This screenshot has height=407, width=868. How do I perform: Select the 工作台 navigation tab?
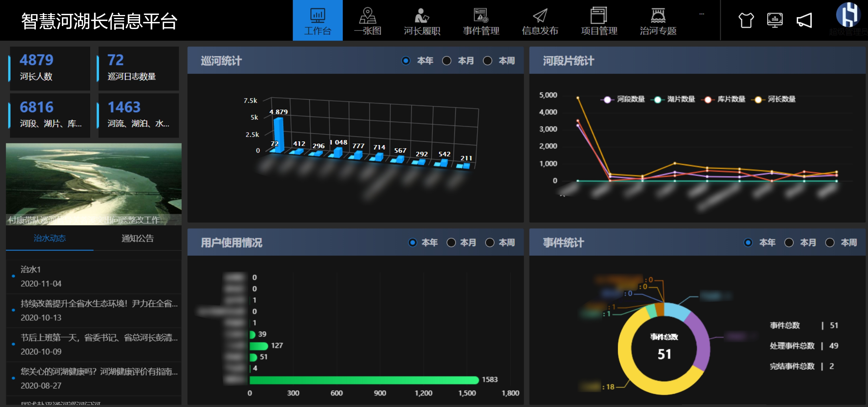point(318,20)
